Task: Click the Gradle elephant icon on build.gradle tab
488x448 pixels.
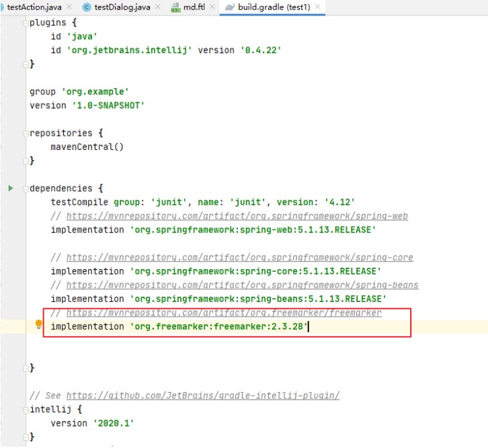Action: click(x=230, y=7)
